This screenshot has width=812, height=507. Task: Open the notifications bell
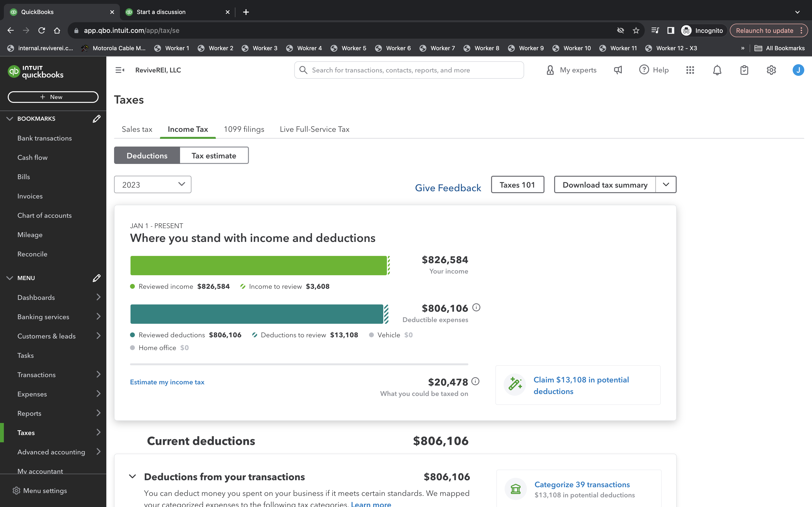[x=717, y=70]
